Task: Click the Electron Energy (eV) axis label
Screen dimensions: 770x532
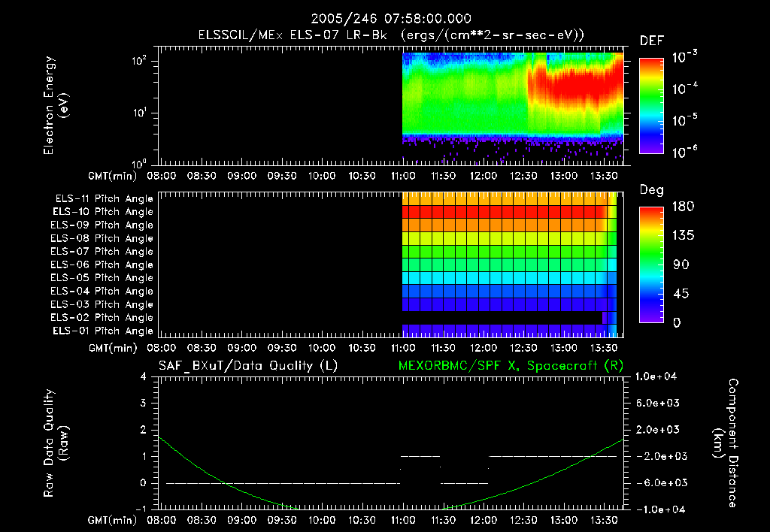Action: click(56, 105)
